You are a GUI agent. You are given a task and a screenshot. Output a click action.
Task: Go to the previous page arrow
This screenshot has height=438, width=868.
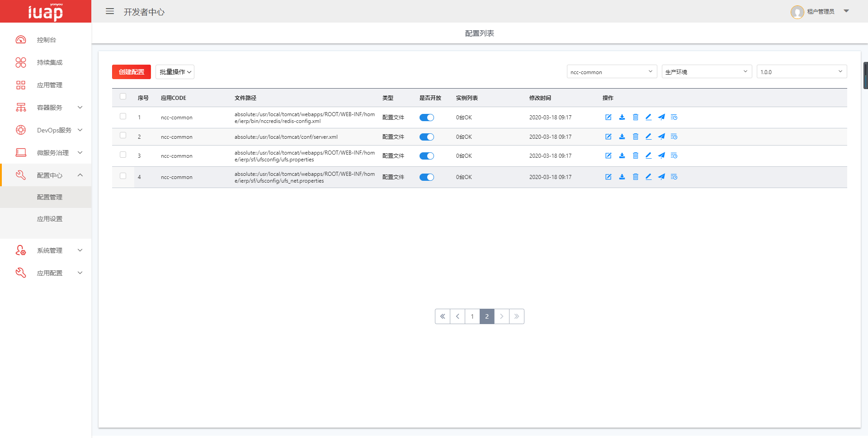pos(458,316)
